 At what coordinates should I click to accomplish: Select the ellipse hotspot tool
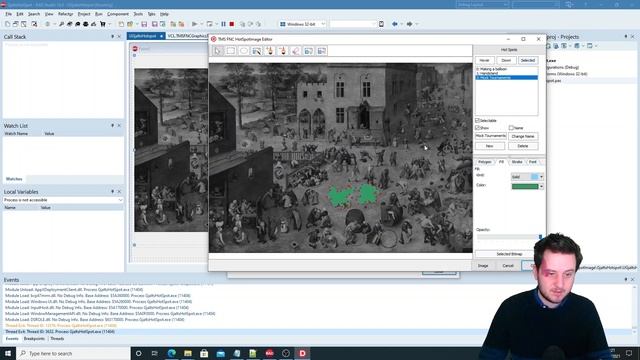[x=244, y=51]
